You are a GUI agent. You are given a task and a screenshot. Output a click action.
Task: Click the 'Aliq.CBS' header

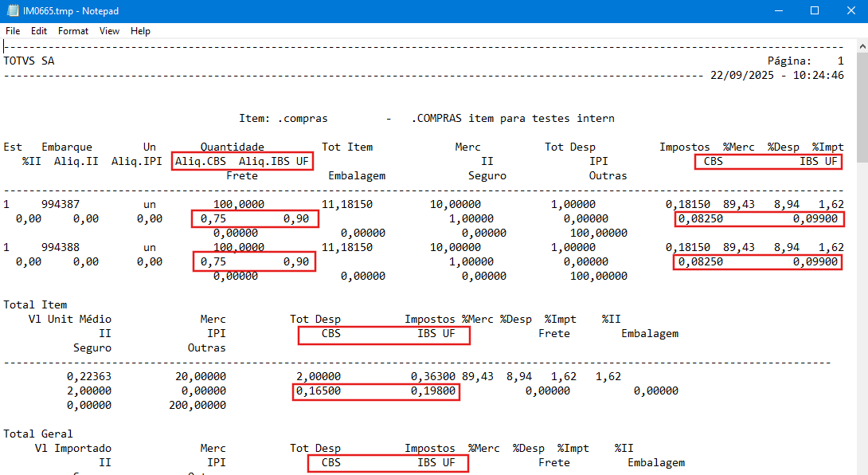201,161
